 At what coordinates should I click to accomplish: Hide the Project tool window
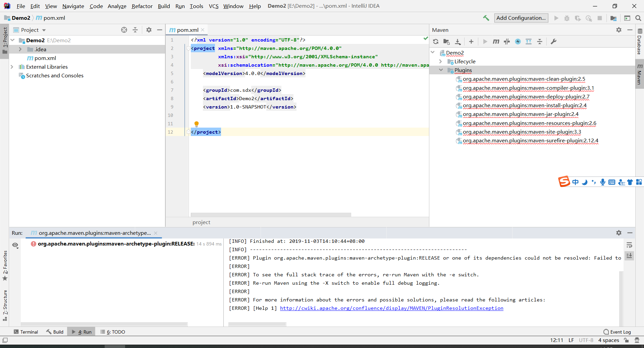tap(160, 30)
